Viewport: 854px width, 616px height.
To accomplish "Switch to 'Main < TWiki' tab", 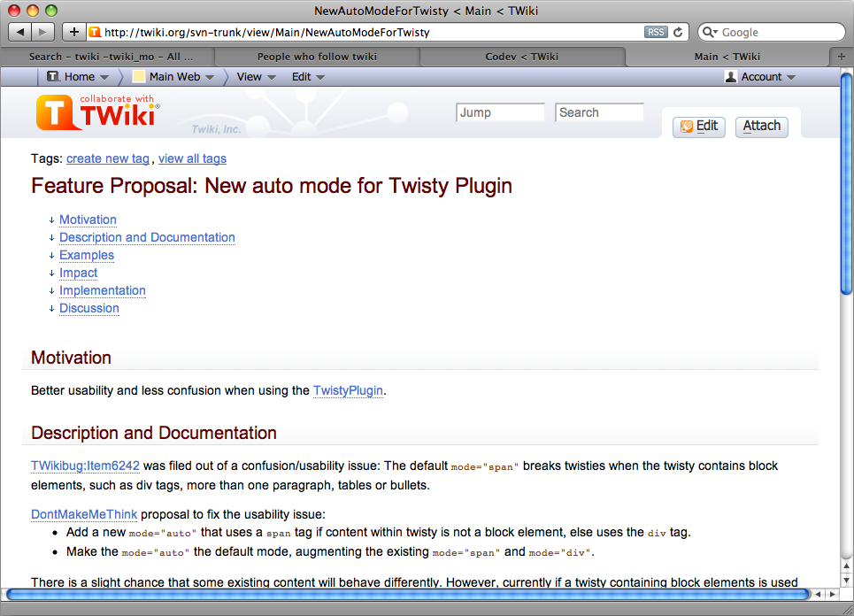I will [727, 57].
